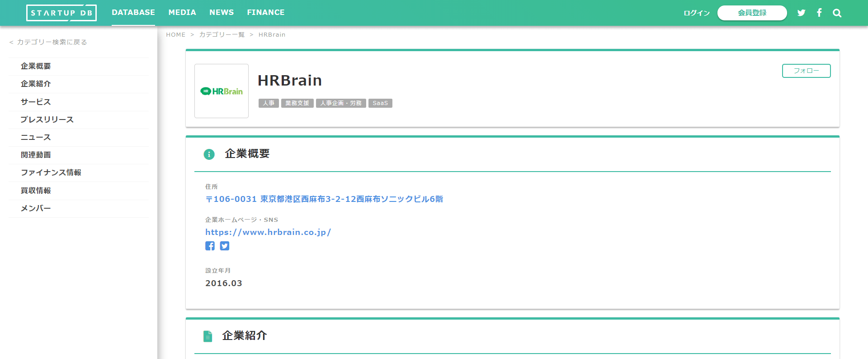Click HOME in the breadcrumb
The image size is (868, 359).
pos(176,35)
